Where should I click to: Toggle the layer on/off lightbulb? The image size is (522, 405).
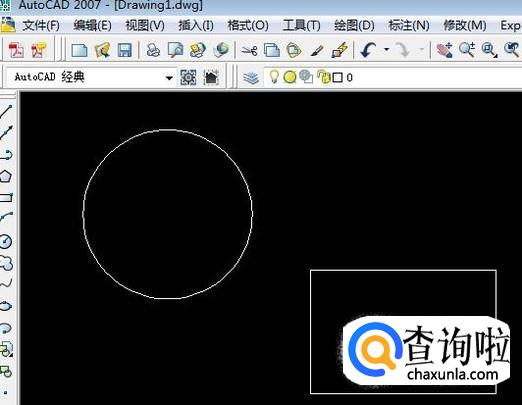coord(274,77)
